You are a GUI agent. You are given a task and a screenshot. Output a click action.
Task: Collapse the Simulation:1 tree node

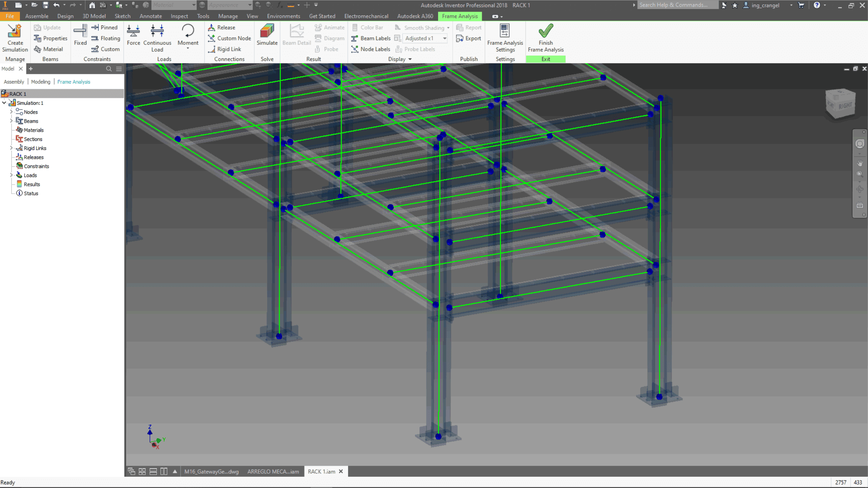(4, 103)
